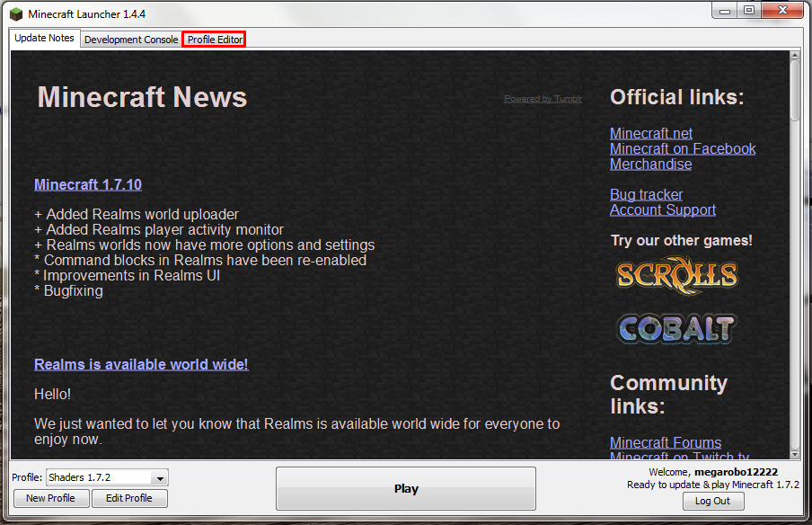Viewport: 812px width, 525px height.
Task: Click the '* Bugfixing' line
Action: coord(68,290)
